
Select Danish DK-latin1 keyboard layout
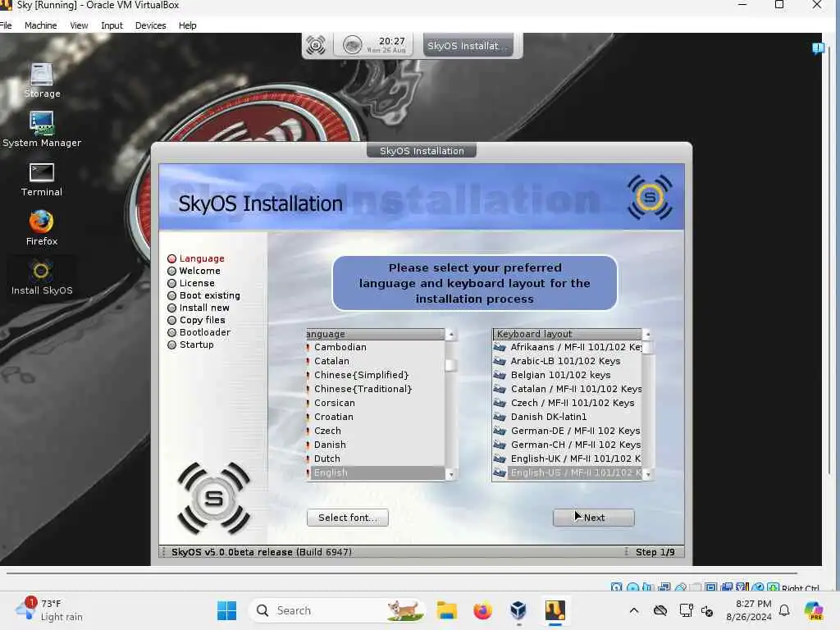[567, 417]
